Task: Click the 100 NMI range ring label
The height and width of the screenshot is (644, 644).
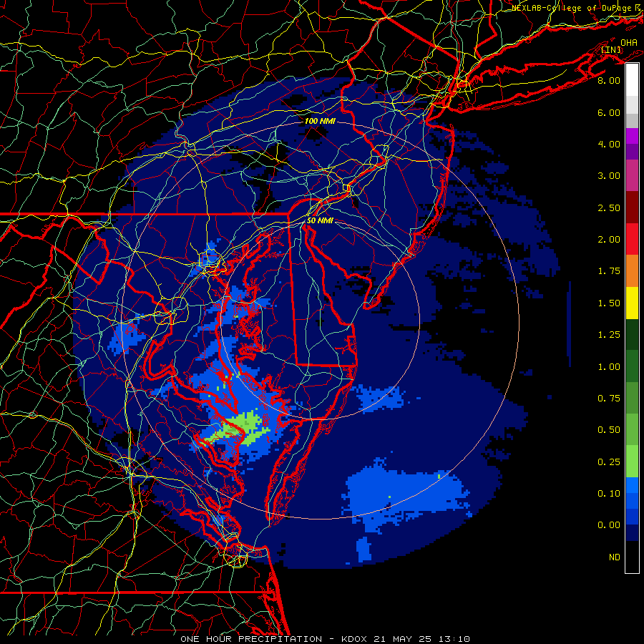Action: (x=320, y=121)
